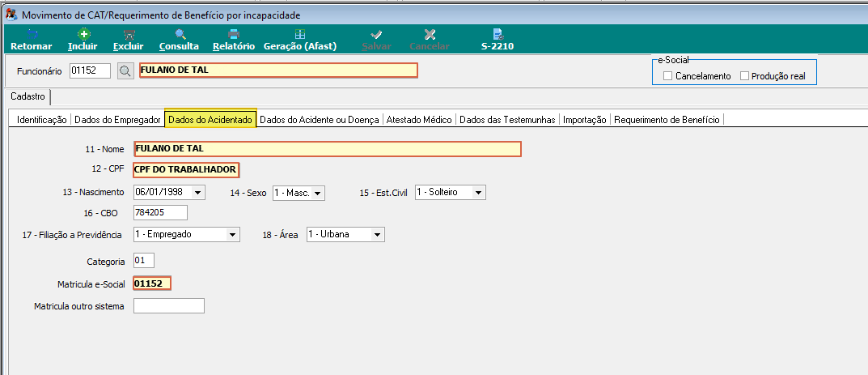Click the Consulta label
The width and height of the screenshot is (868, 375).
[x=180, y=46]
